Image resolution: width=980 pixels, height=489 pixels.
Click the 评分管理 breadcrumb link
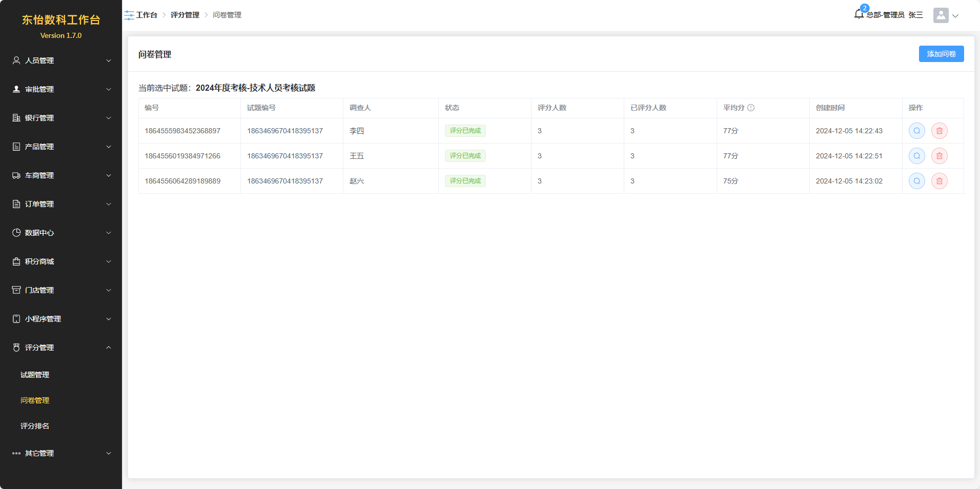(185, 15)
